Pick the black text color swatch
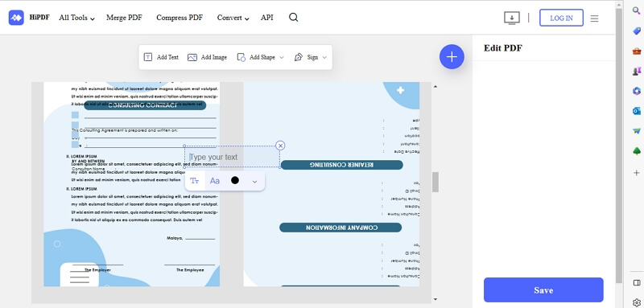This screenshot has height=308, width=644. coord(235,180)
